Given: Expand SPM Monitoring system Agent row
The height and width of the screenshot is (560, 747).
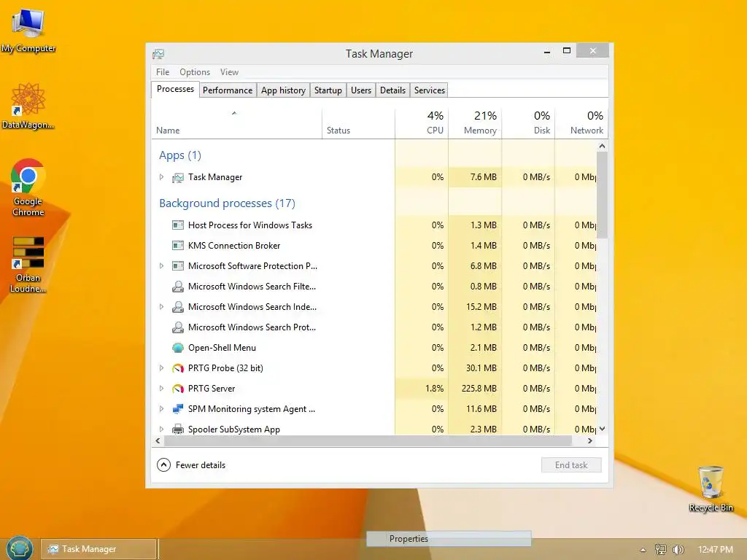Looking at the screenshot, I should pos(161,408).
